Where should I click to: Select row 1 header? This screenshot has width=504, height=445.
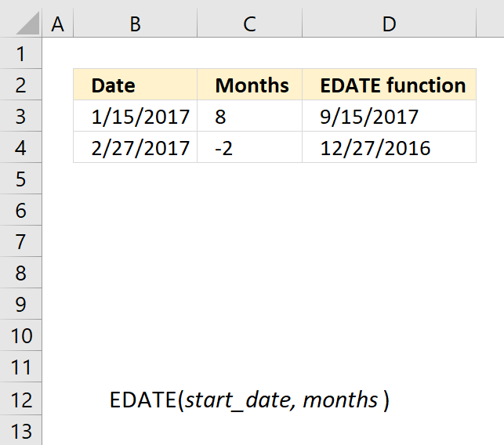(20, 53)
